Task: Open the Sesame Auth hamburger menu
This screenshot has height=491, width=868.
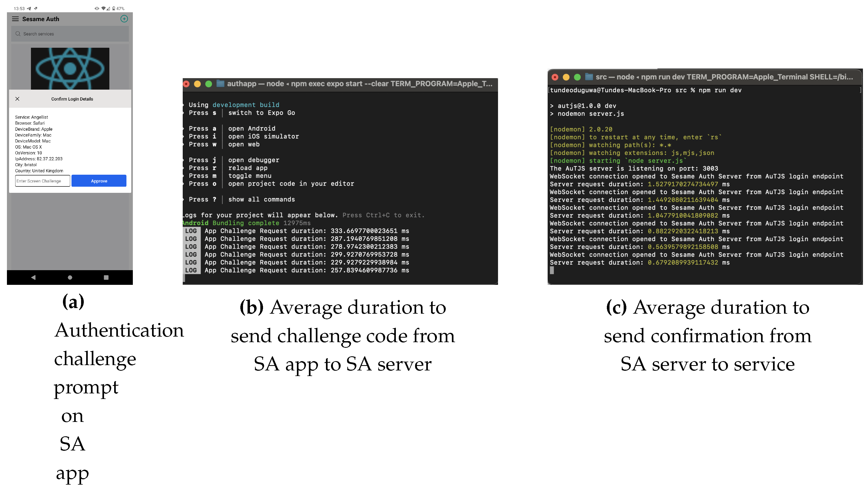Action: point(15,19)
